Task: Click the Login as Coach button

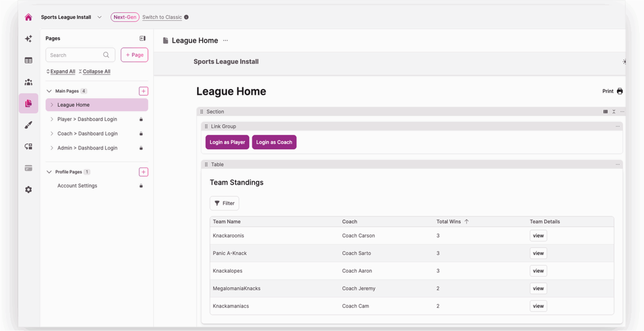Action: point(274,142)
